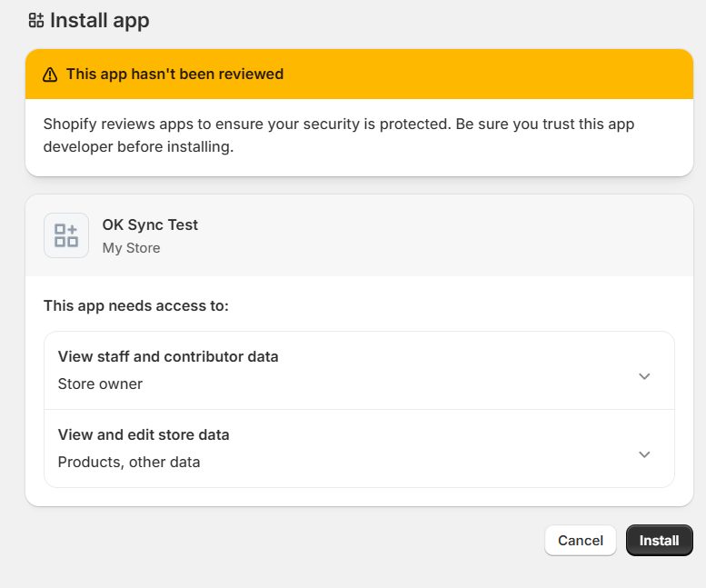Expand the staff and contributor data chevron

click(644, 376)
